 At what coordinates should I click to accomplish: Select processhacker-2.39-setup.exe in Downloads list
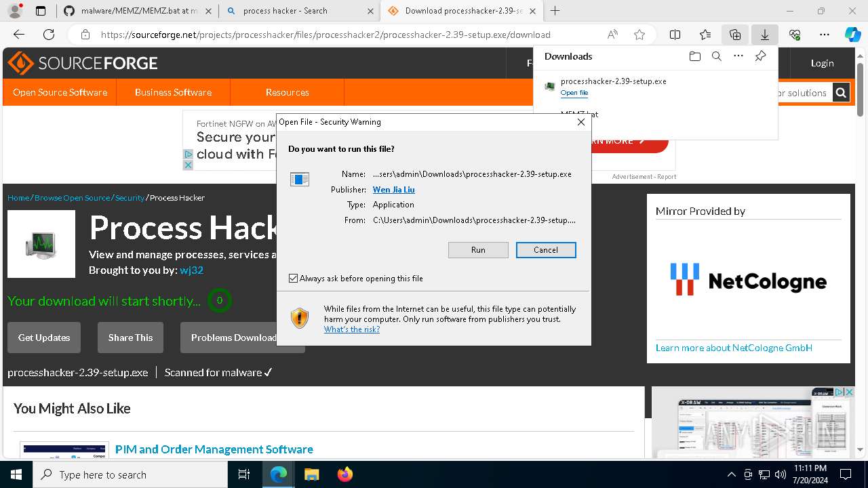click(x=614, y=81)
